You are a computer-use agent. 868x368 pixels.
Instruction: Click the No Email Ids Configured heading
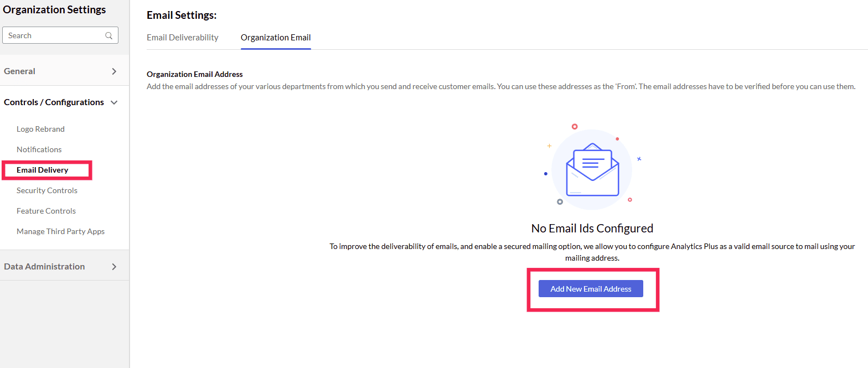click(x=592, y=228)
